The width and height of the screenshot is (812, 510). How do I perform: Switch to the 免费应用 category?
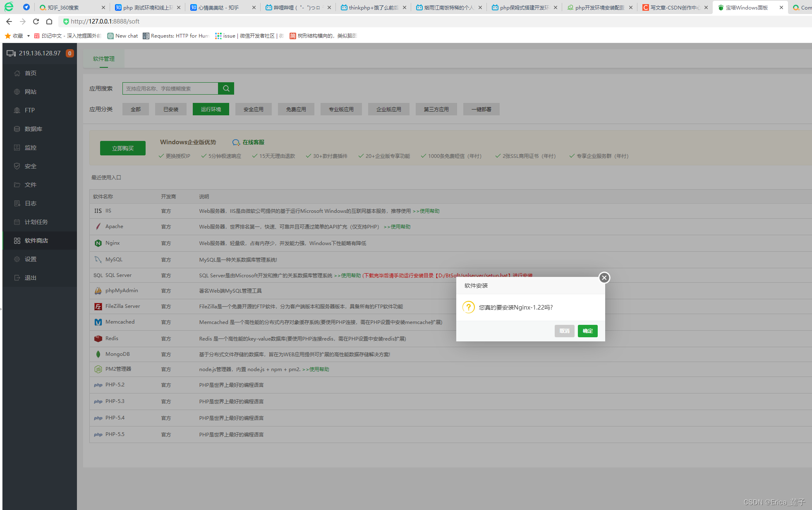point(296,109)
